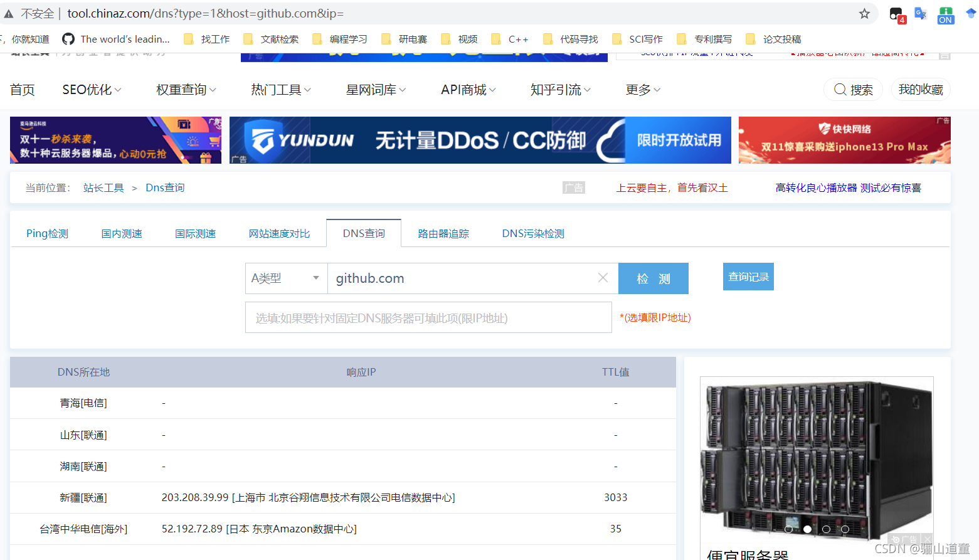Open the 上云要自主，首先看汉土 ad link
Screen dimensions: 979x560
click(672, 188)
